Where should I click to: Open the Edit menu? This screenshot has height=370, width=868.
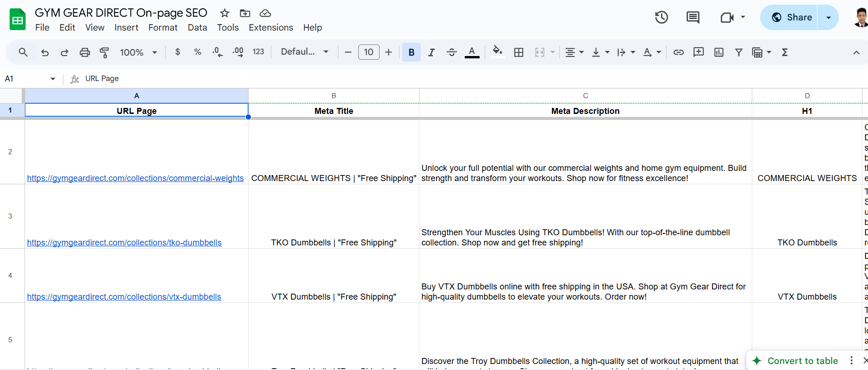67,27
